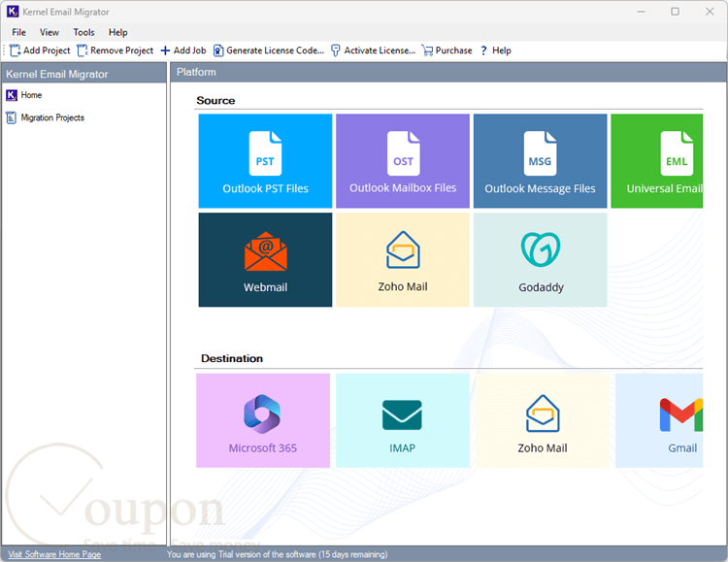728x562 pixels.
Task: Close the Kernel Email Migrator window
Action: (710, 12)
